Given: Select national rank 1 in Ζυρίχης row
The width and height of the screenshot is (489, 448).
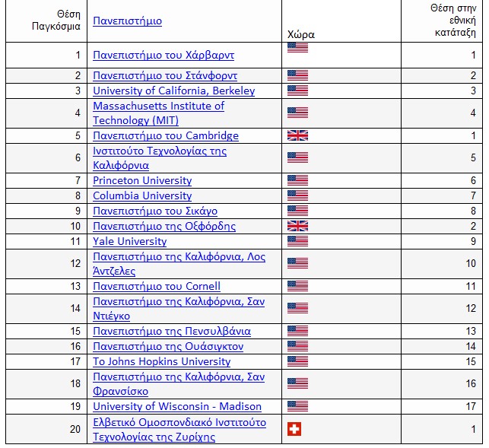Looking at the screenshot, I should click(x=442, y=429).
